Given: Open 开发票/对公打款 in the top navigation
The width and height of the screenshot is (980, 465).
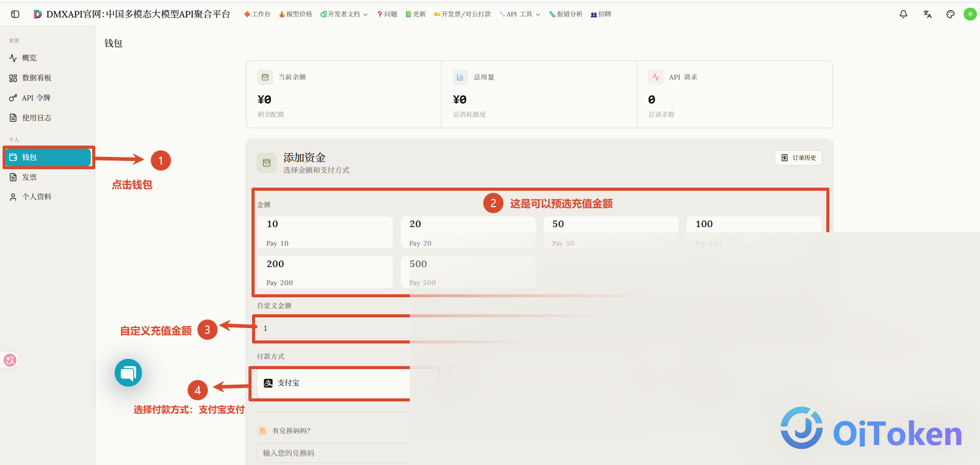Looking at the screenshot, I should (x=462, y=14).
